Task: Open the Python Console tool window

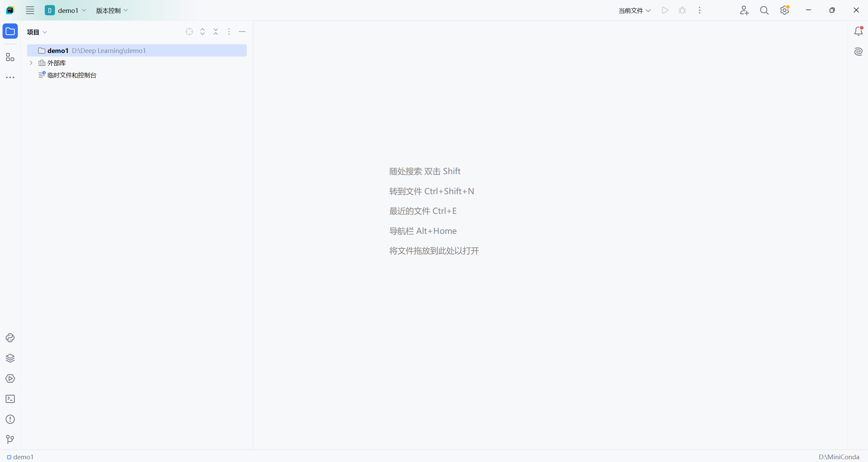Action: pos(10,338)
